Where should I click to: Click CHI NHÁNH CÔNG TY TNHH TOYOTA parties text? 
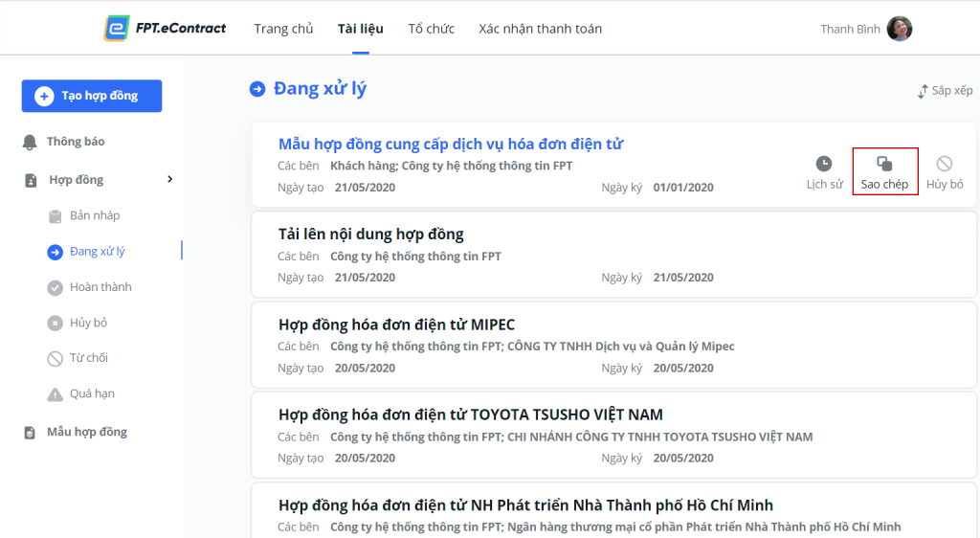660,437
